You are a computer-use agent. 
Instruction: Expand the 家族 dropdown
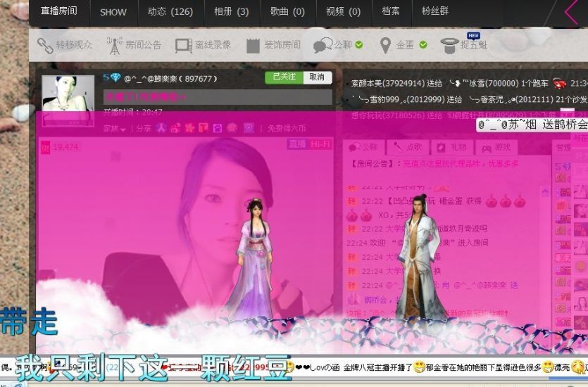(x=114, y=129)
